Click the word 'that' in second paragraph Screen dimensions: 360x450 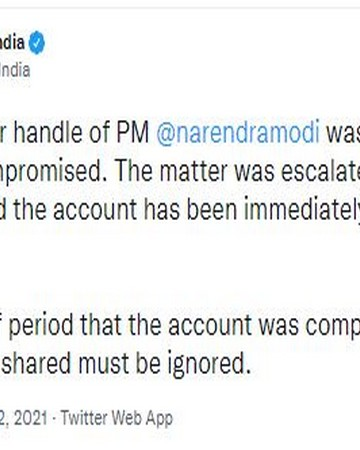(x=101, y=324)
